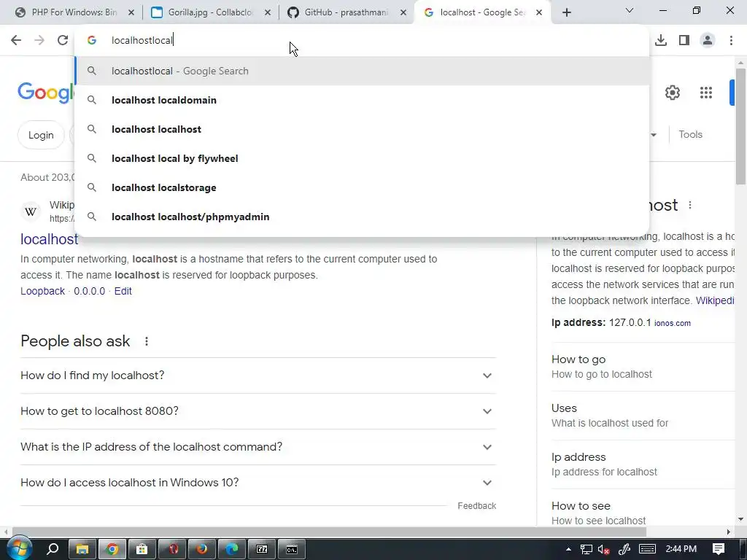
Task: Pick the 'localhost localhost' suggestion
Action: 362,129
